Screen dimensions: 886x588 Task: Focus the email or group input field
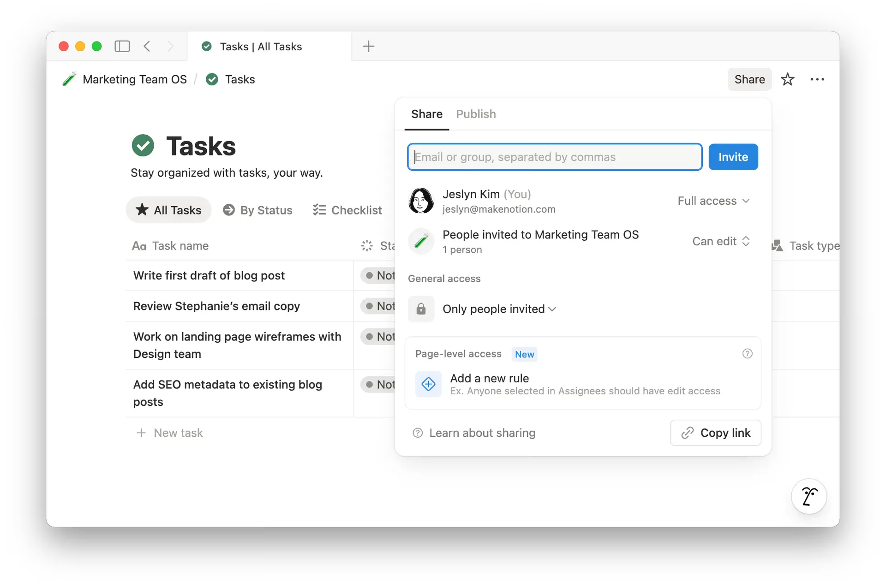[555, 157]
